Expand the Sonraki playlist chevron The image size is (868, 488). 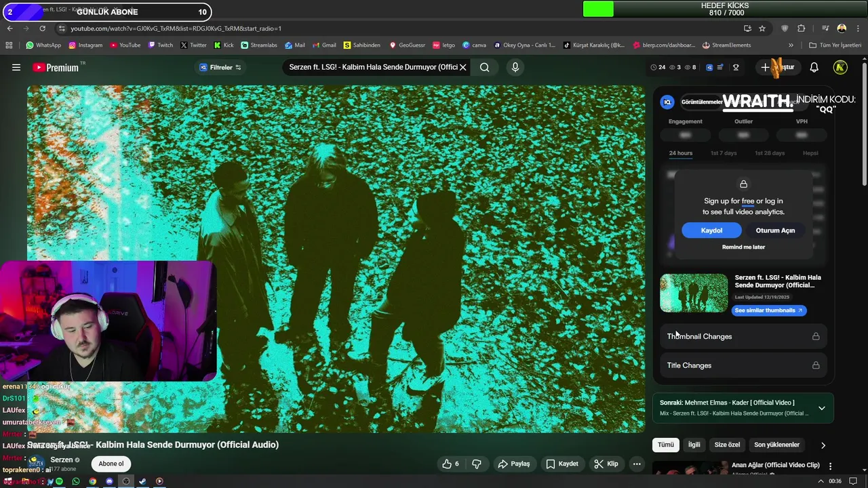821,408
